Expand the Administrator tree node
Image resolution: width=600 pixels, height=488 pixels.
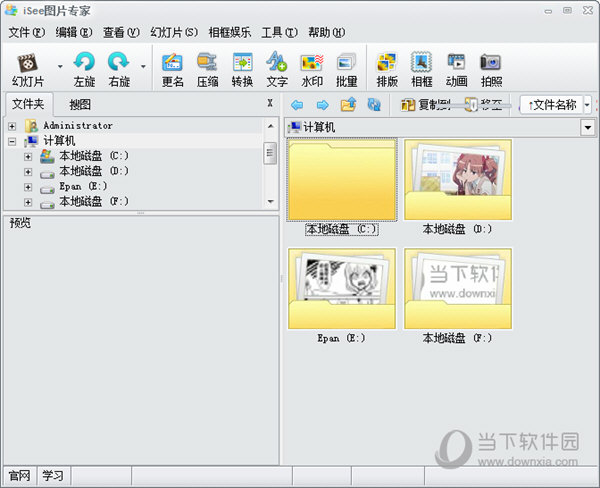(x=12, y=126)
